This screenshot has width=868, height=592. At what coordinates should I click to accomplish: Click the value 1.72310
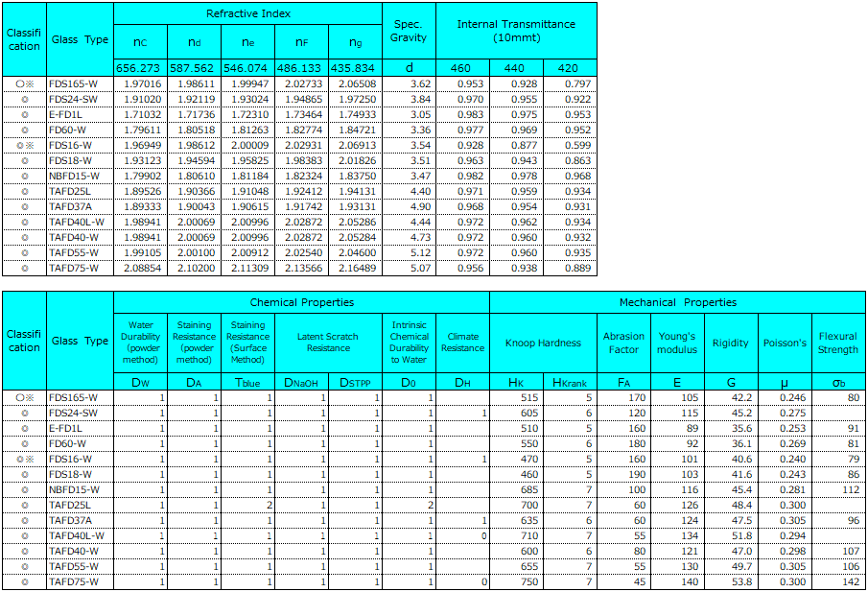249,114
